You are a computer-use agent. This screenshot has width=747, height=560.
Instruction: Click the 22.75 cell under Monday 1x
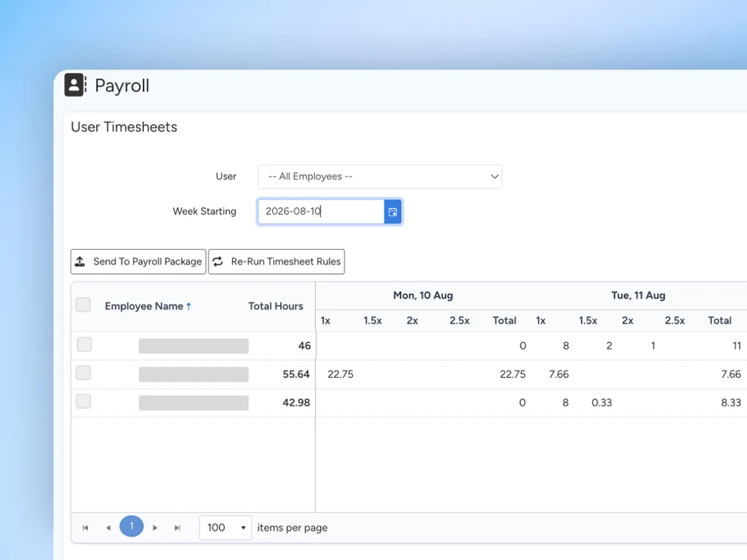point(341,375)
